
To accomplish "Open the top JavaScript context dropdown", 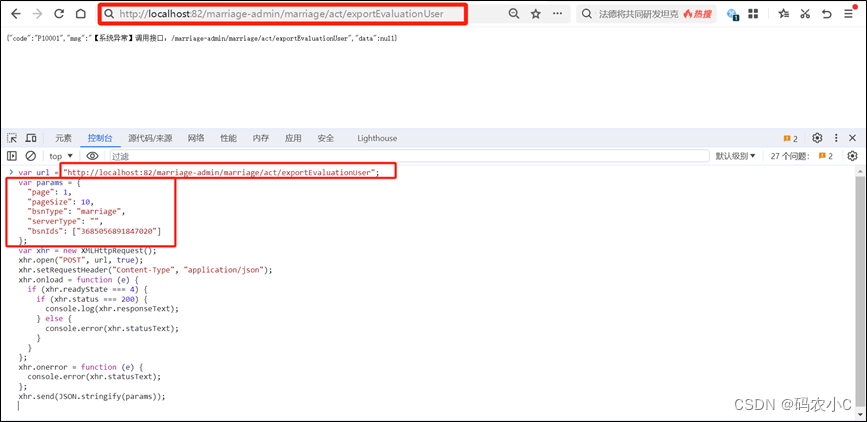I will pos(61,156).
